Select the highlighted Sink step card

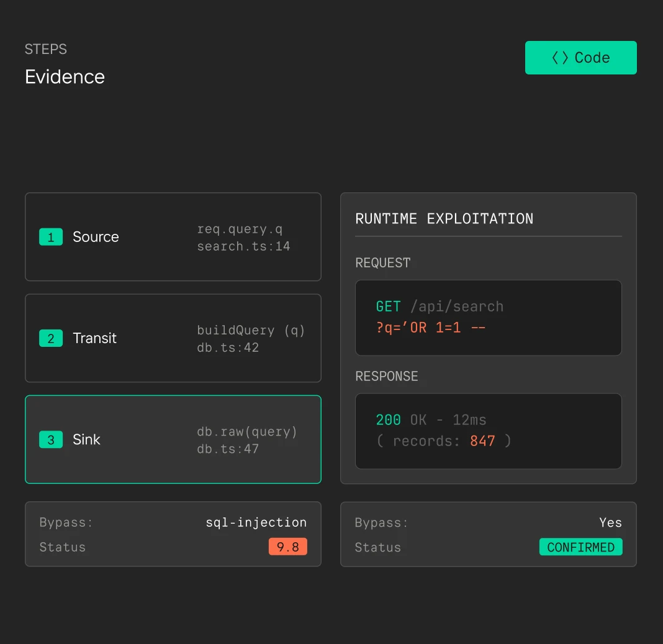[173, 439]
